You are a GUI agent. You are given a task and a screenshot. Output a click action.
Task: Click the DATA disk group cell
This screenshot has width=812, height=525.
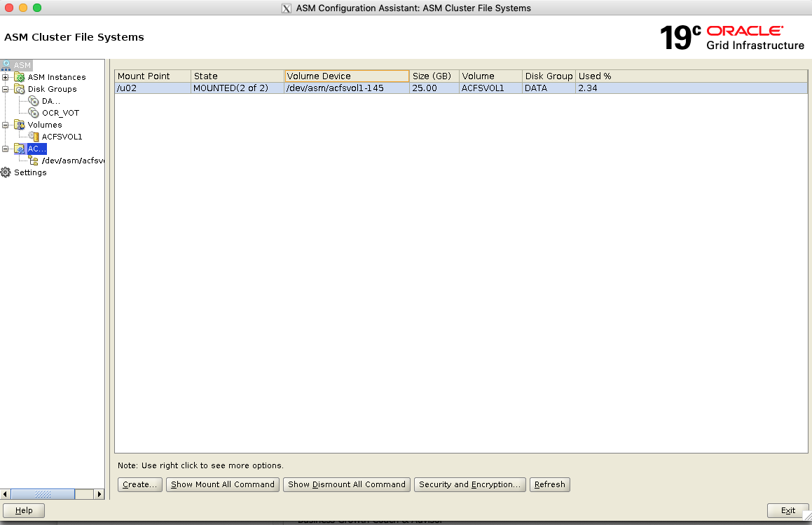pos(549,88)
